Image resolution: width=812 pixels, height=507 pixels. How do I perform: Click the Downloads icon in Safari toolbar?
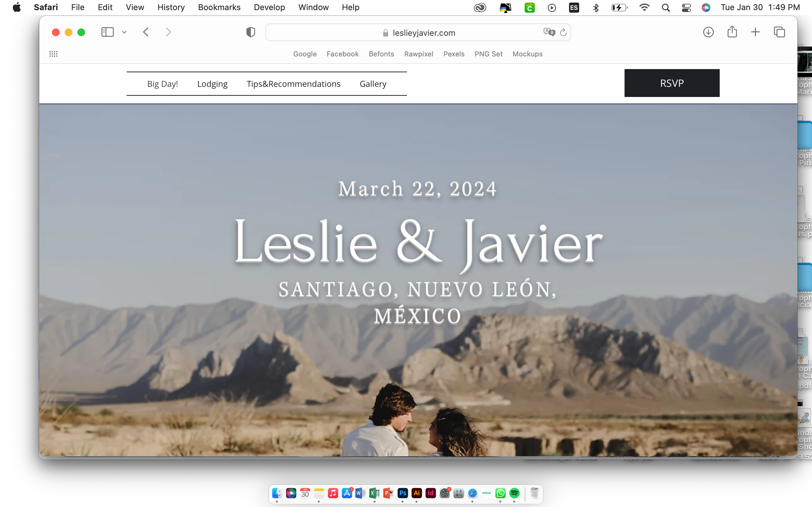point(708,32)
